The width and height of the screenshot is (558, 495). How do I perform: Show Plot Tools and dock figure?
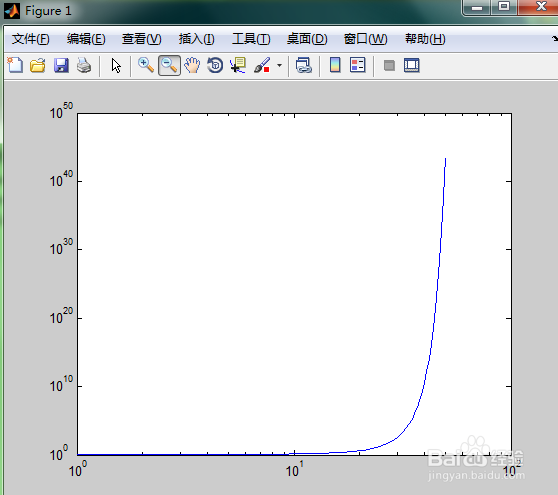pos(412,65)
